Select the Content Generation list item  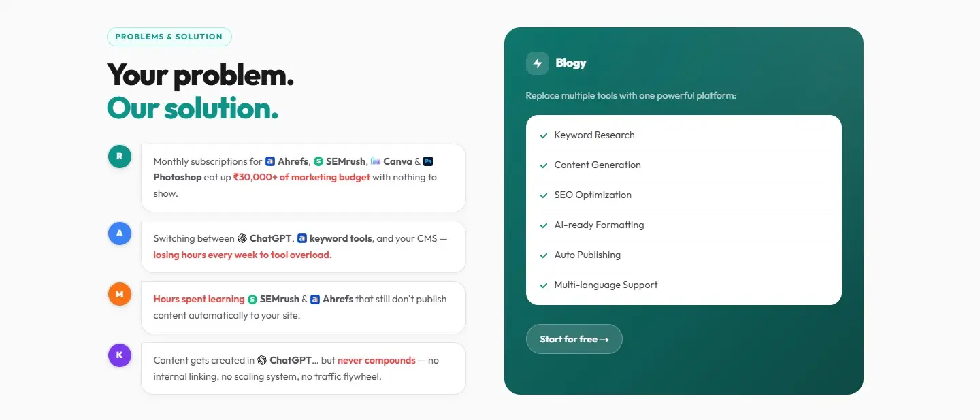click(x=684, y=165)
